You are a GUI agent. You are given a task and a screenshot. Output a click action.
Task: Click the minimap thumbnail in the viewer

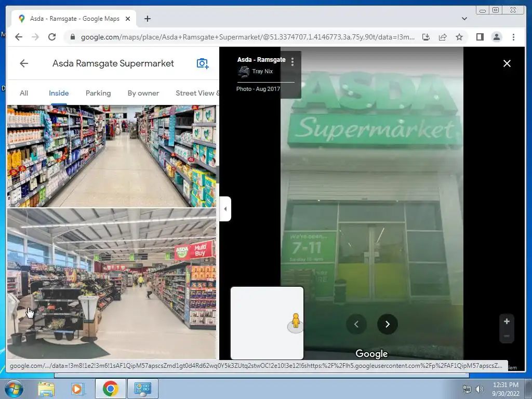[x=267, y=323]
